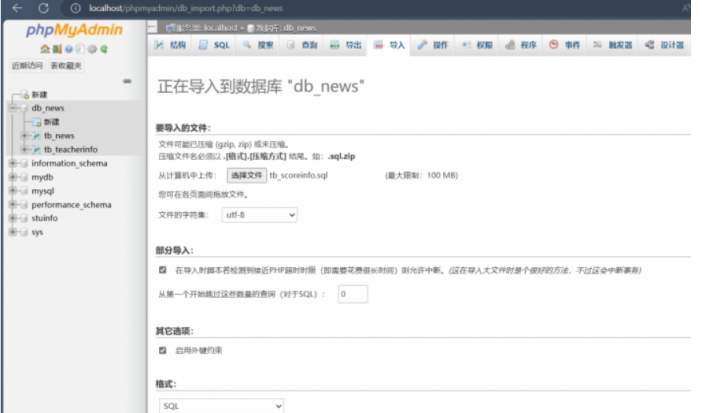Click the browser back arrow
Image resolution: width=702 pixels, height=413 pixels.
coord(17,8)
